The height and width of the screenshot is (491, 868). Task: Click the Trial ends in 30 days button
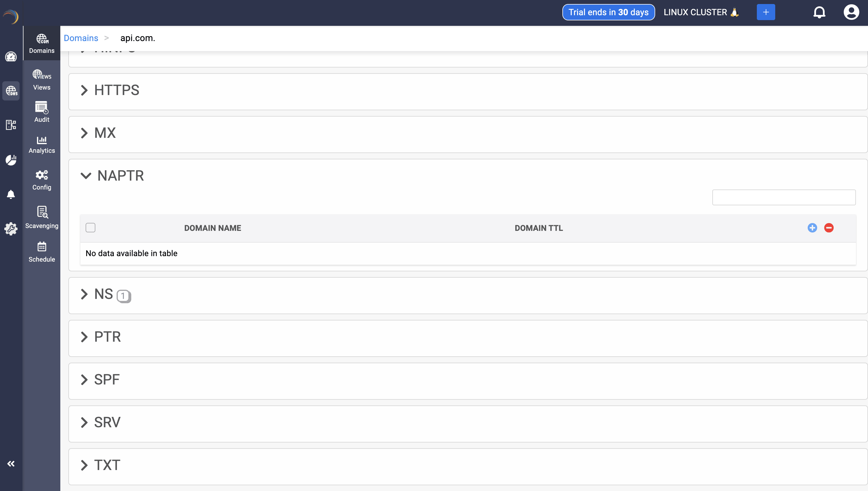click(608, 12)
